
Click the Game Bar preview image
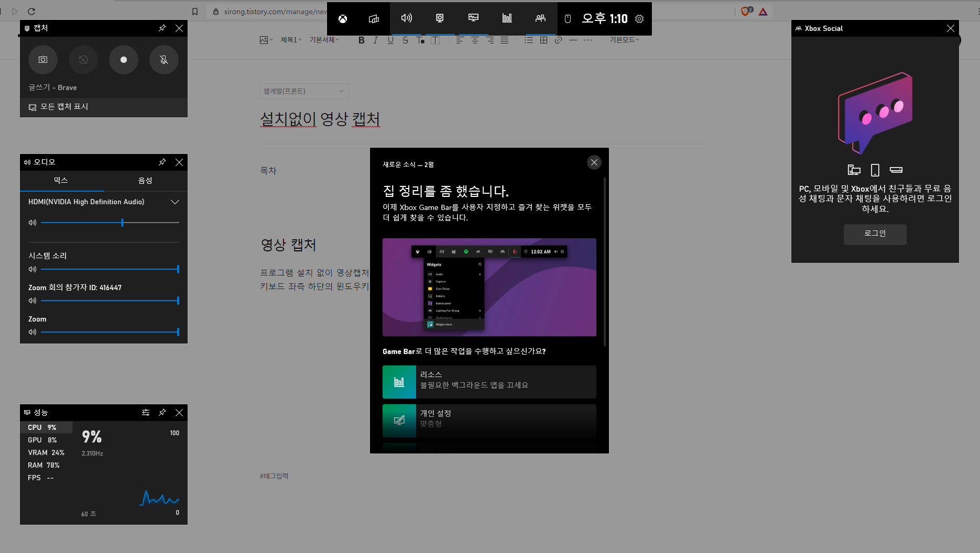(x=489, y=287)
